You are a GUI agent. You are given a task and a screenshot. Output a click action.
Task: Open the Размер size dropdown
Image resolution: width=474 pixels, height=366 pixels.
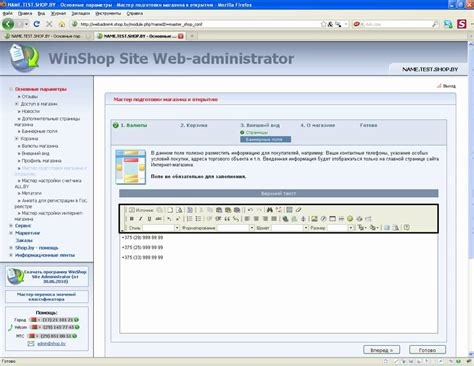pyautogui.click(x=340, y=228)
